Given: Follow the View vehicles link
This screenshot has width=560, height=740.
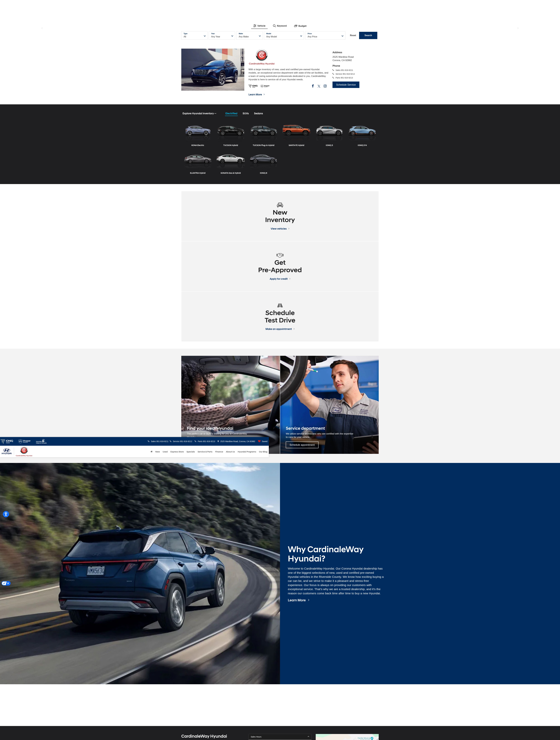Looking at the screenshot, I should pyautogui.click(x=280, y=229).
